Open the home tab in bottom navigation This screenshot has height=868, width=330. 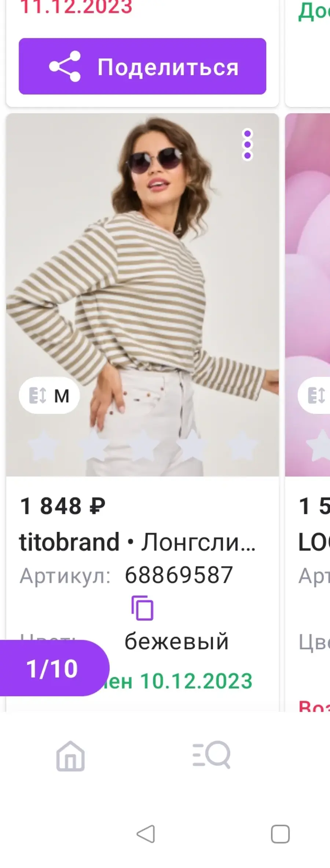[70, 756]
